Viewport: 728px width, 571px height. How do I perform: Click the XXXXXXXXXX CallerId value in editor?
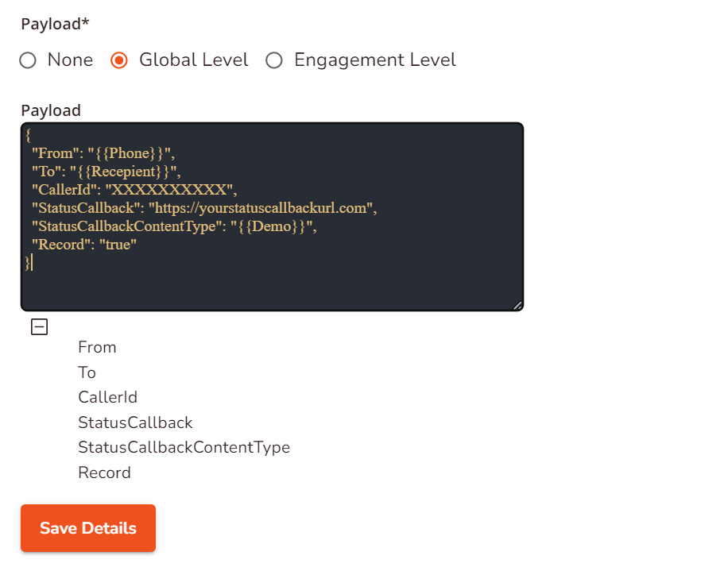point(172,190)
